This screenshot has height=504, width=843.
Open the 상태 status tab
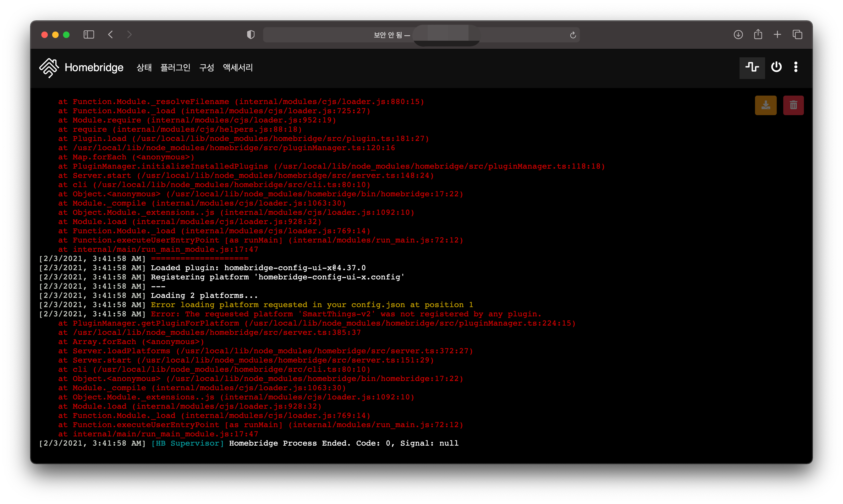(144, 68)
